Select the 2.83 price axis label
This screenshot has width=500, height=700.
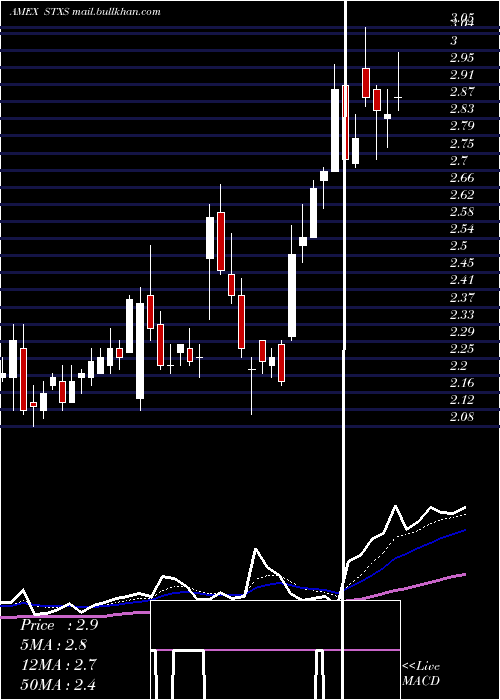[462, 109]
